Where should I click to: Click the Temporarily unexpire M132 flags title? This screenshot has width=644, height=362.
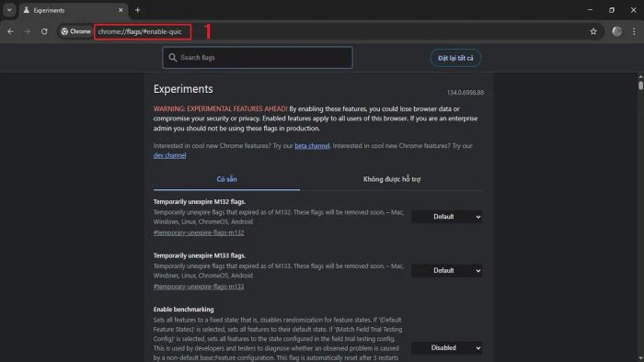200,202
